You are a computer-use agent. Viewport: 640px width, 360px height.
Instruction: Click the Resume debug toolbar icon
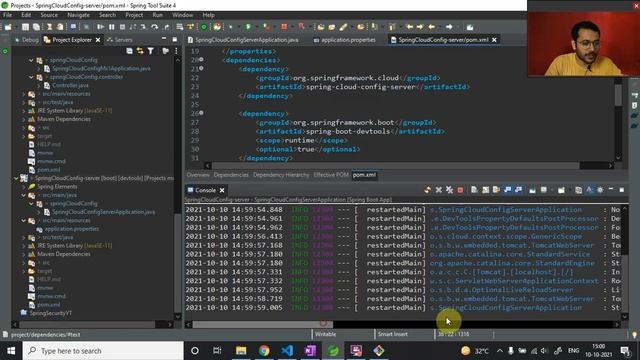click(100, 27)
